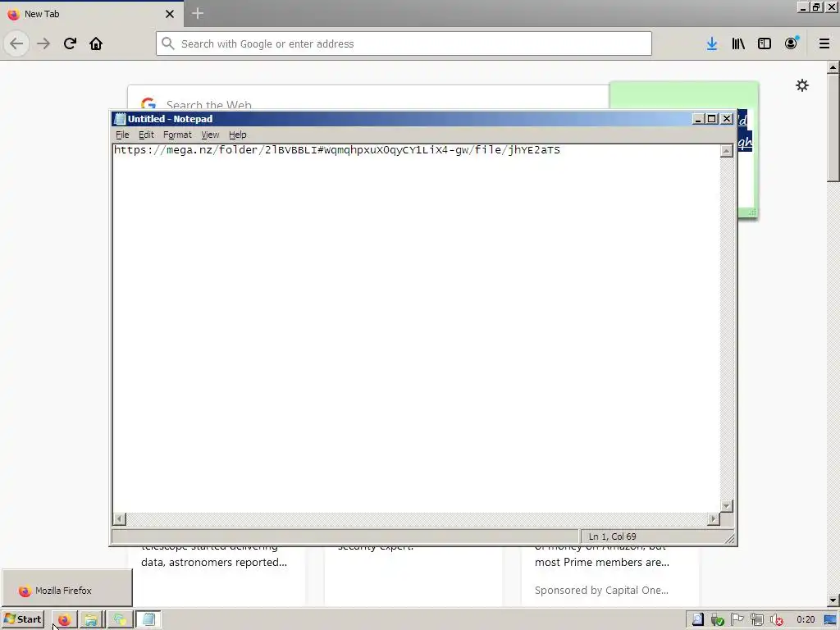The height and width of the screenshot is (630, 840).
Task: Open the Firefox library icon
Action: 738,43
